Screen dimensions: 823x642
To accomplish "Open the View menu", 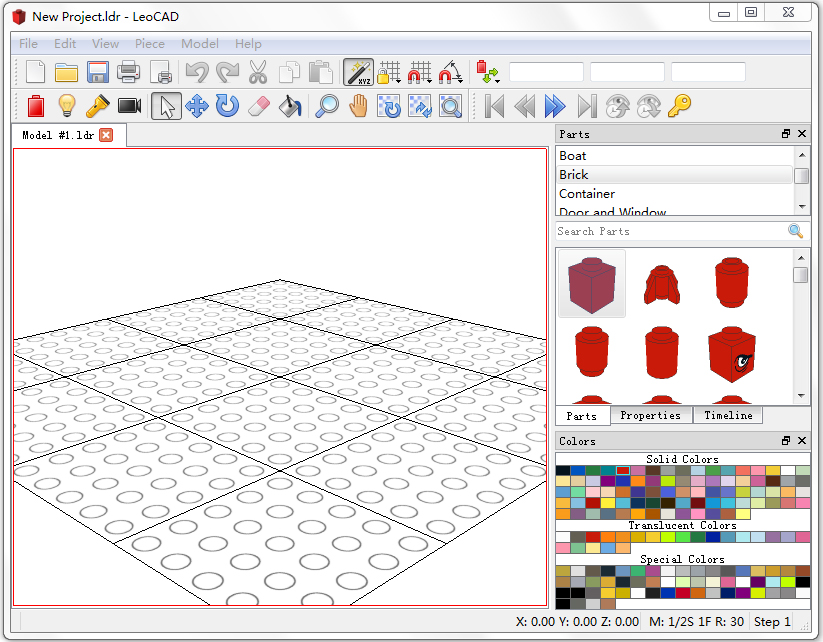I will tap(105, 44).
